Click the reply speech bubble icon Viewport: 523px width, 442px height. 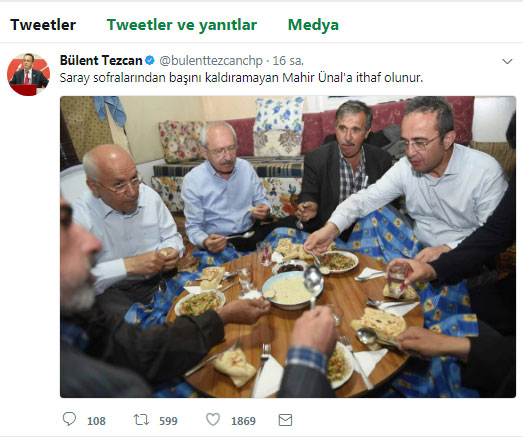tap(69, 419)
